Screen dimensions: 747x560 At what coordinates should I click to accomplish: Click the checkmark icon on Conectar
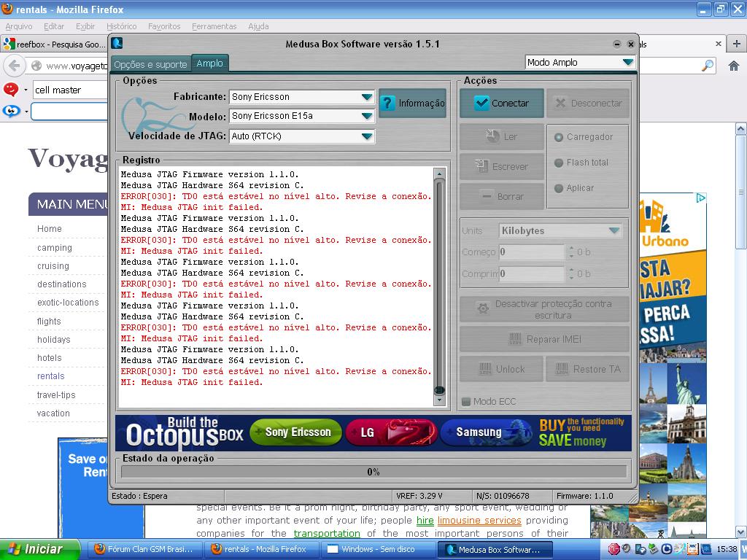481,103
